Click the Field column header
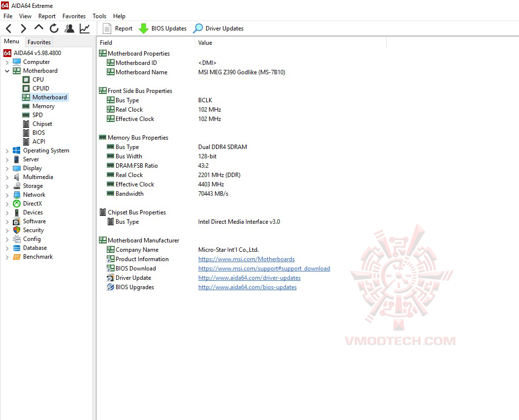This screenshot has width=519, height=420. pos(146,43)
